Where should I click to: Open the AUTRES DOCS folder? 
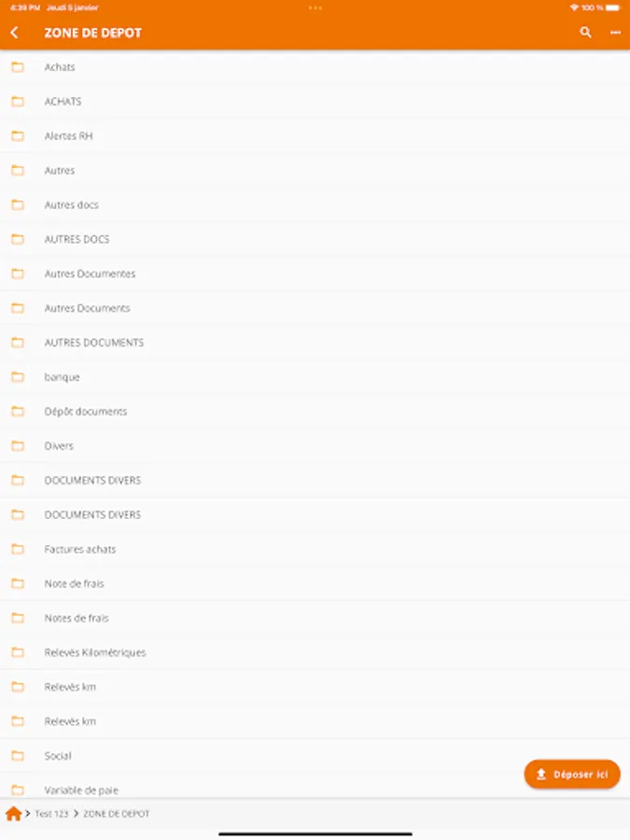point(315,240)
